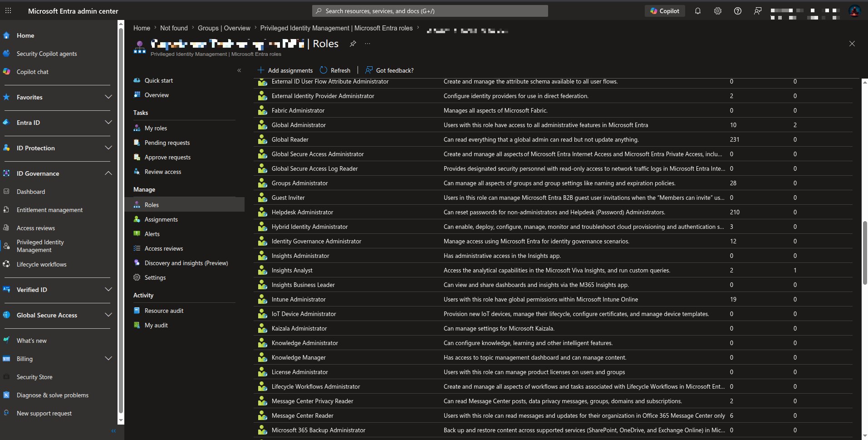
Task: Click the Security Copilot agents icon
Action: tap(6, 54)
